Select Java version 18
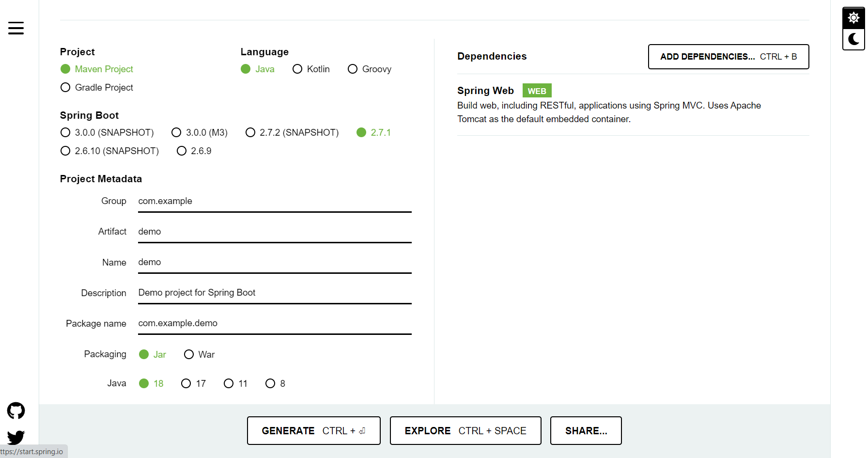This screenshot has width=868, height=458. [151, 383]
